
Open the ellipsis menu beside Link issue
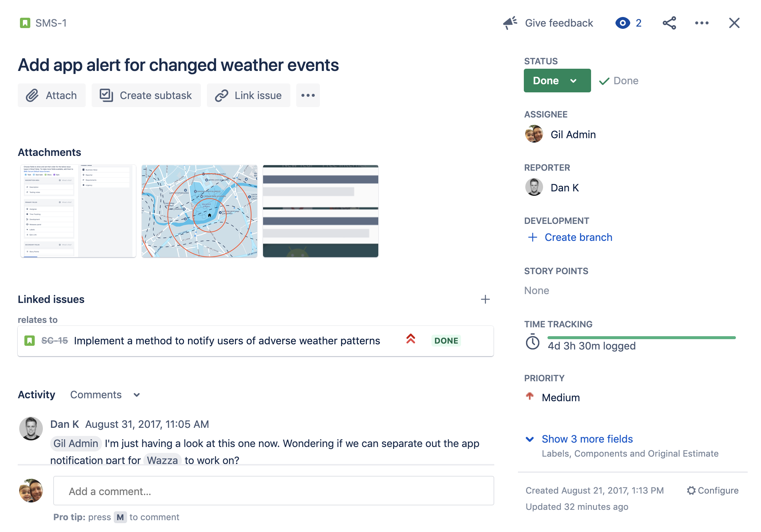(308, 95)
